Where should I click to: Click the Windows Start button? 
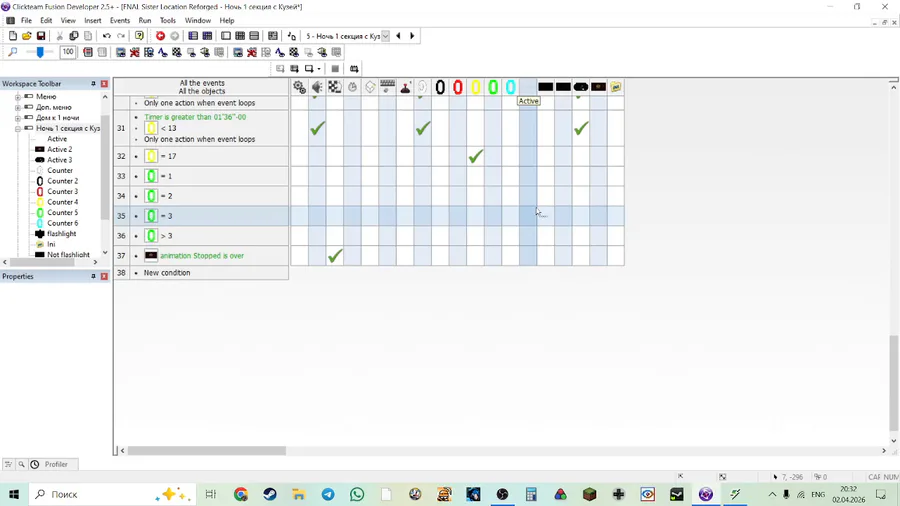[14, 494]
